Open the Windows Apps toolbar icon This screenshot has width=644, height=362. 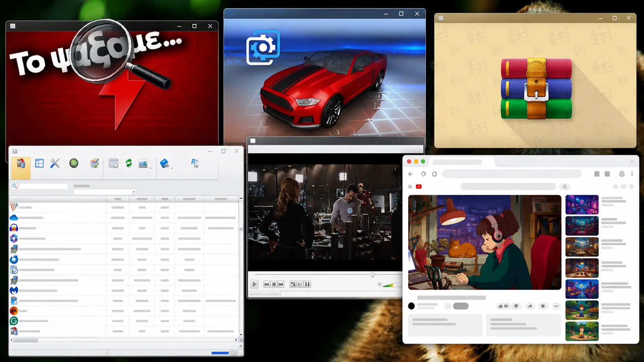39,164
